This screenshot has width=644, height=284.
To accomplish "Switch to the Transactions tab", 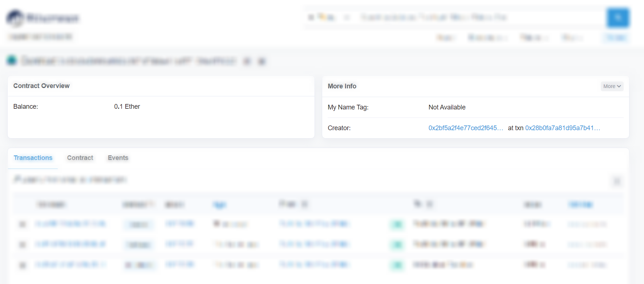I will pos(33,158).
